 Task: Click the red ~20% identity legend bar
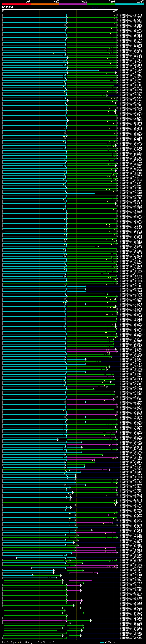(16, 4)
